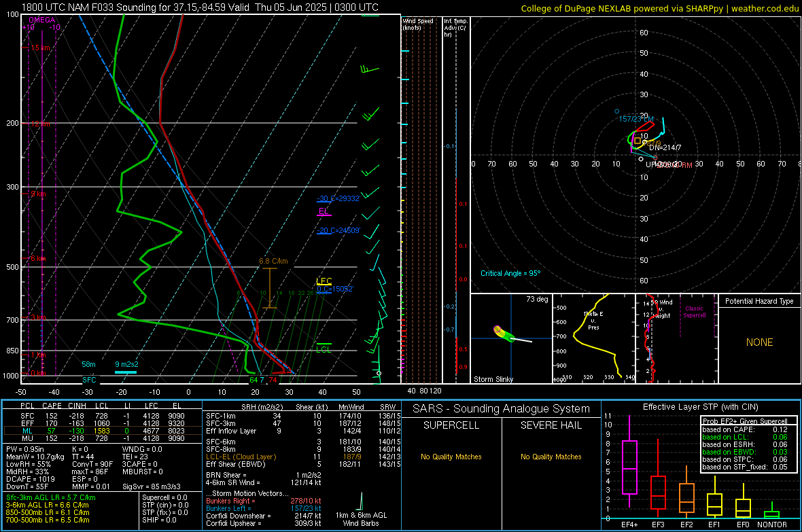Screen dimensions: 802x532
Task: Click the based on STP_fixed probability row
Action: pyautogui.click(x=745, y=467)
